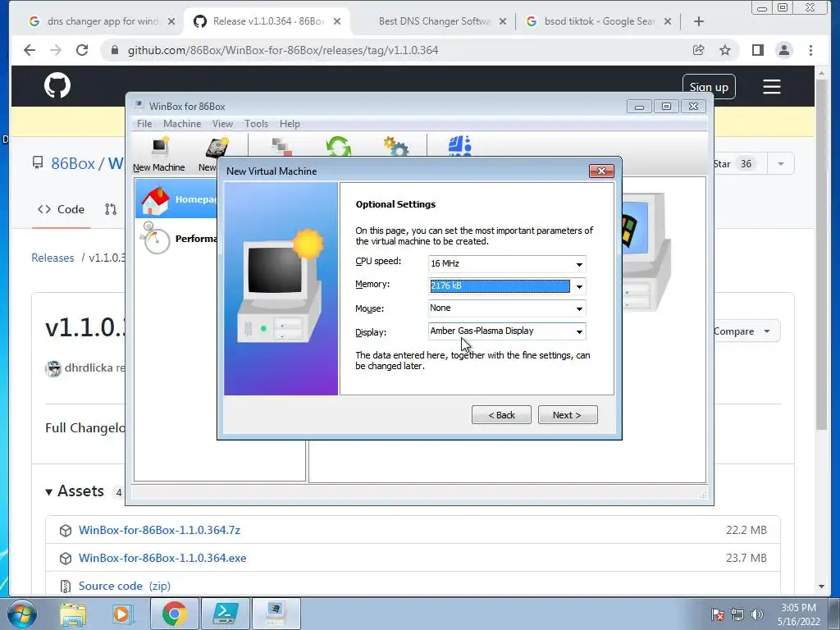840x630 pixels.
Task: Click the Next button
Action: coord(568,415)
